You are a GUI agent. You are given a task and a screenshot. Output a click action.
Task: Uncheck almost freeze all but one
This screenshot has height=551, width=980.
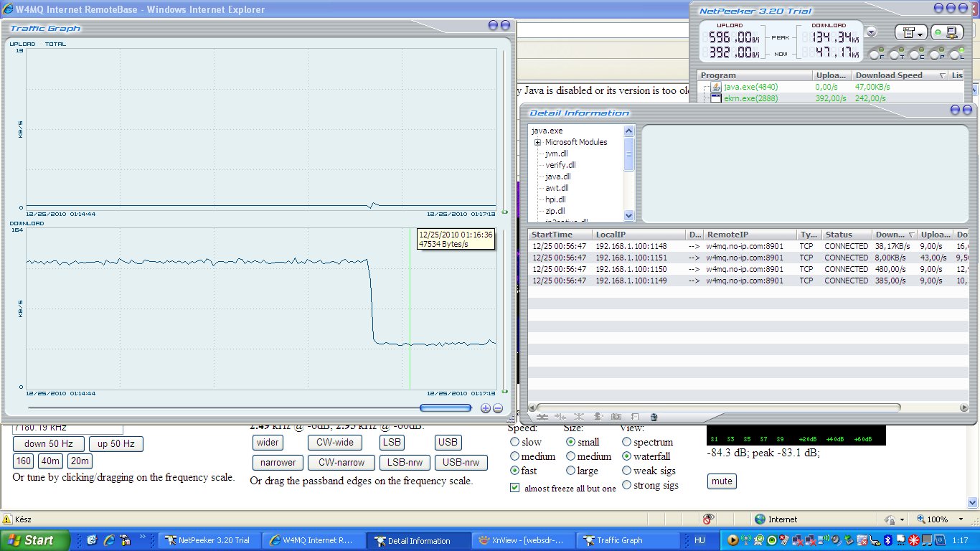(514, 488)
